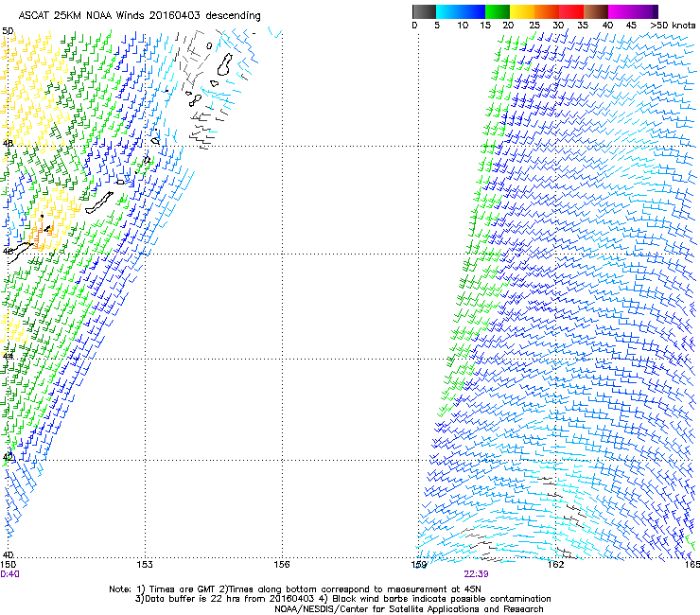Click the '5' label under the color scale
The width and height of the screenshot is (700, 615).
click(437, 26)
